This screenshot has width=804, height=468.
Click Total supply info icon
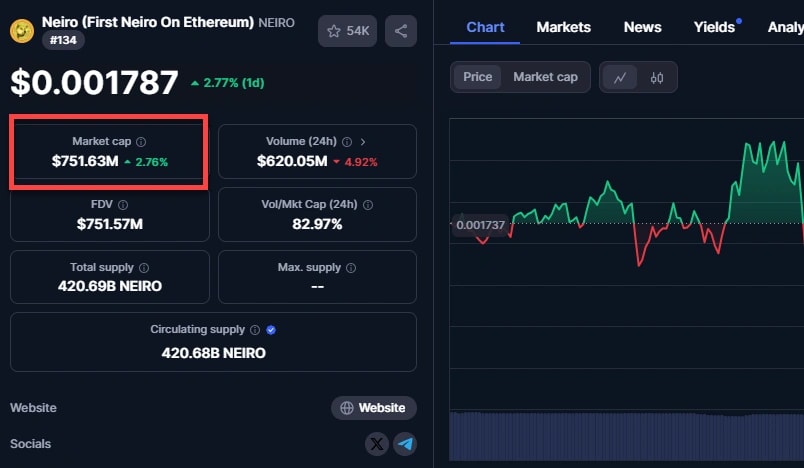coord(144,268)
